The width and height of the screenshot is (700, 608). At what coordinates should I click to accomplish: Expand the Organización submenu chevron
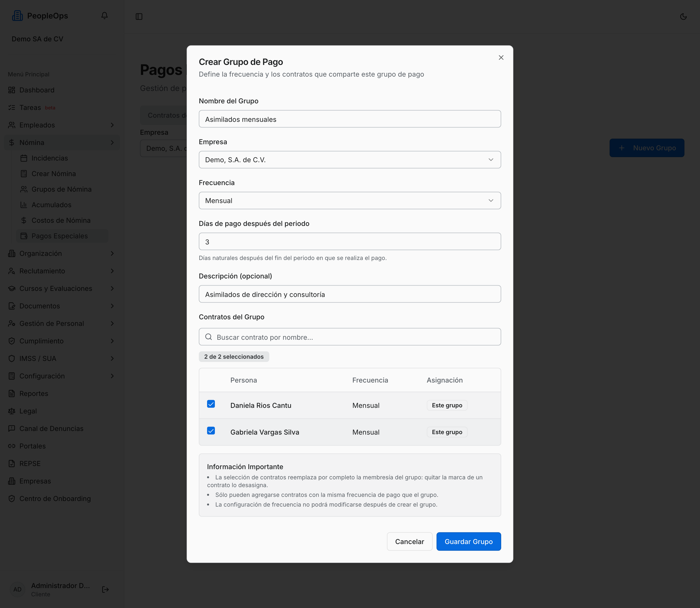click(x=112, y=253)
